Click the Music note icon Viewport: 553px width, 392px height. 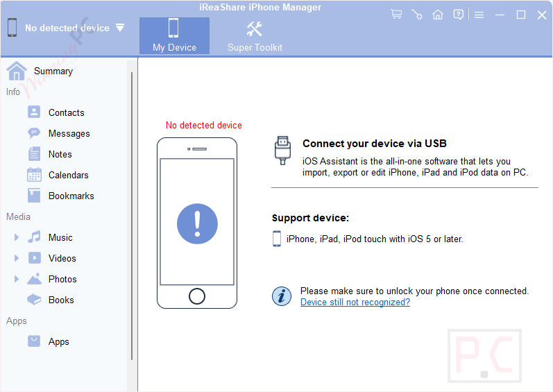[x=34, y=237]
